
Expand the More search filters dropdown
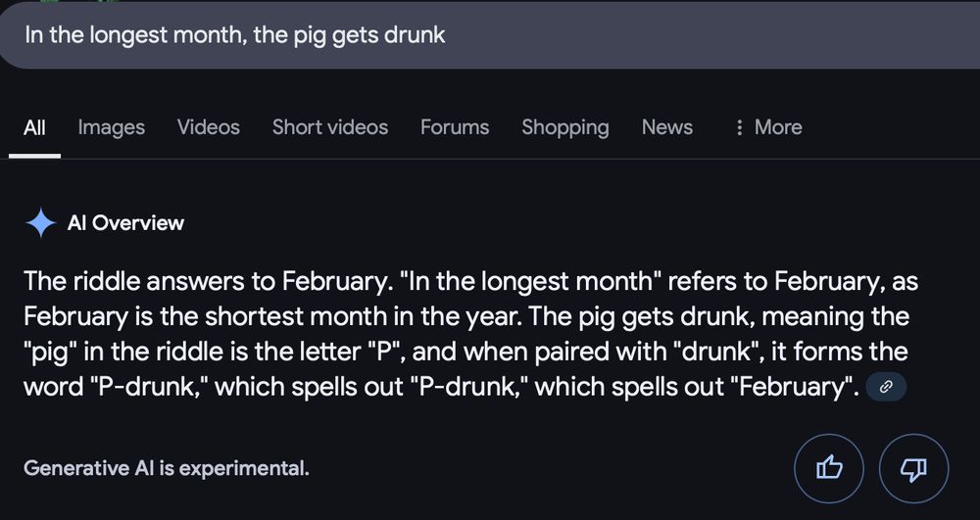coord(768,127)
